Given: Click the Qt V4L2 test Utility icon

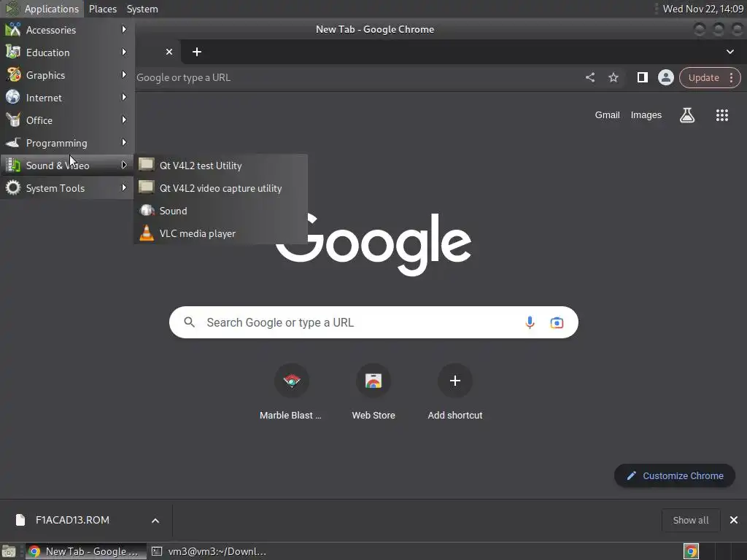Looking at the screenshot, I should (146, 164).
